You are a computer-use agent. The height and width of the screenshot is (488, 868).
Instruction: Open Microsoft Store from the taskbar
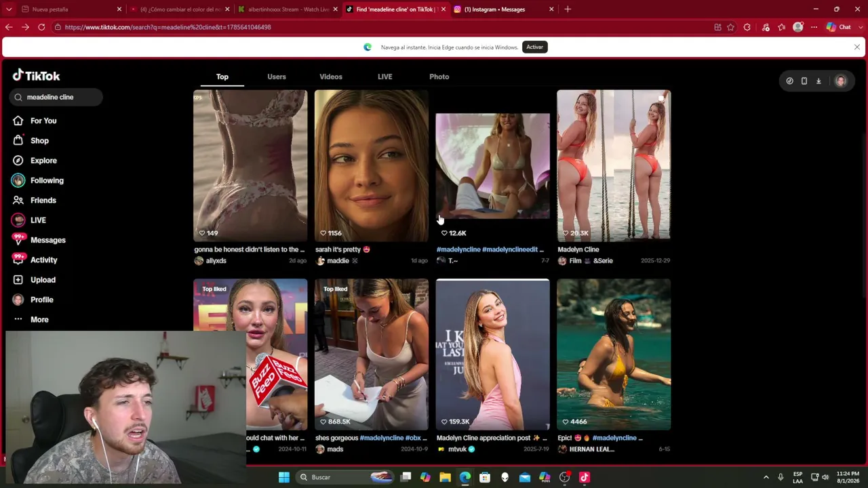click(x=485, y=477)
